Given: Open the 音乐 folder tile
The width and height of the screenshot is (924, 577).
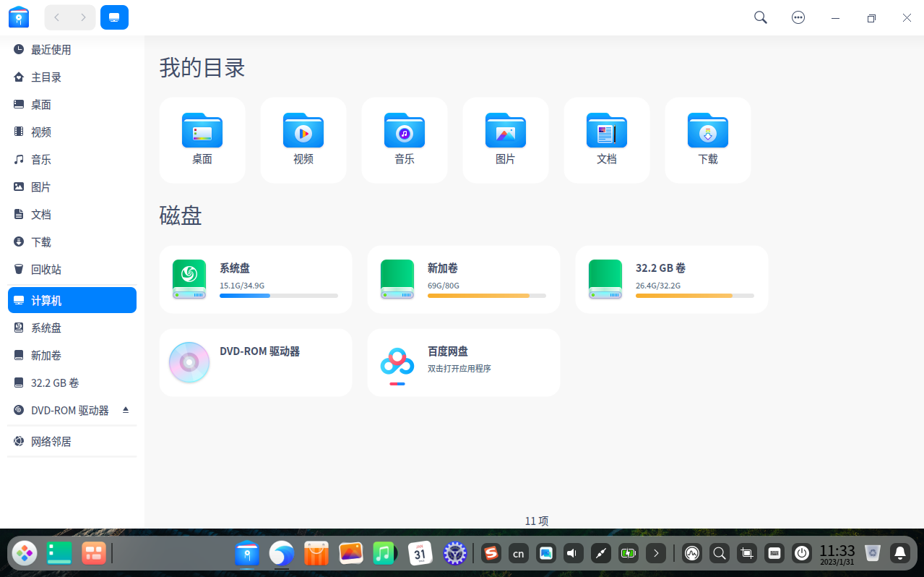Looking at the screenshot, I should point(404,140).
